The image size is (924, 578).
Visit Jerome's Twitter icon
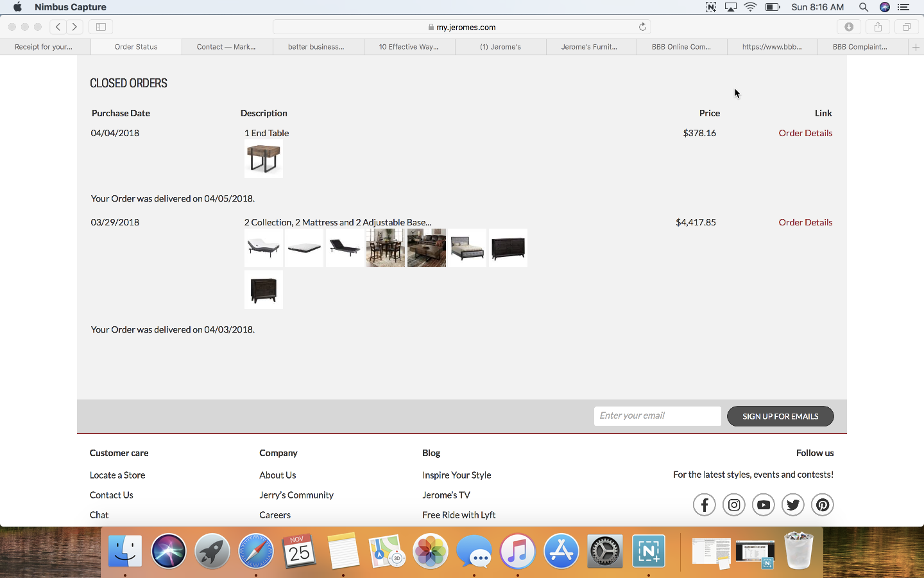[x=793, y=505]
